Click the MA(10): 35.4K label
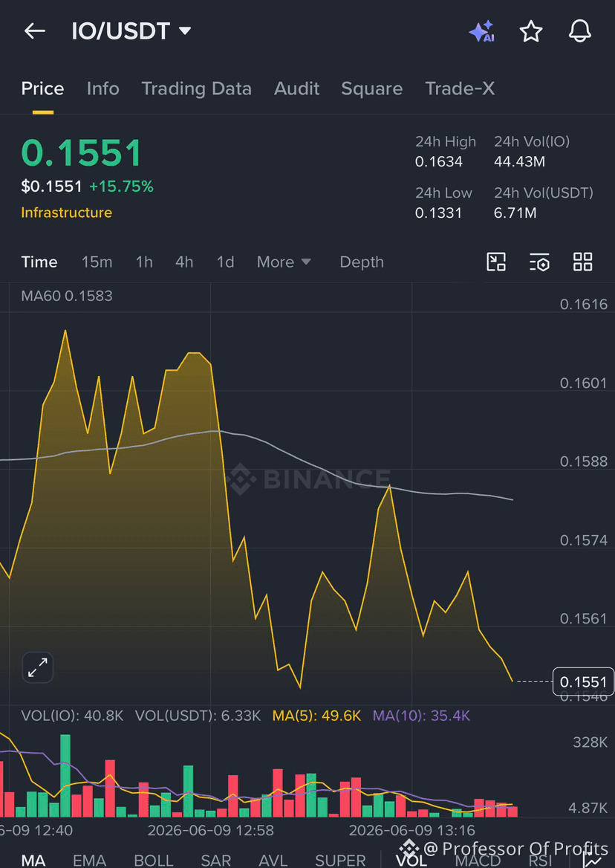This screenshot has width=615, height=868. 421,716
